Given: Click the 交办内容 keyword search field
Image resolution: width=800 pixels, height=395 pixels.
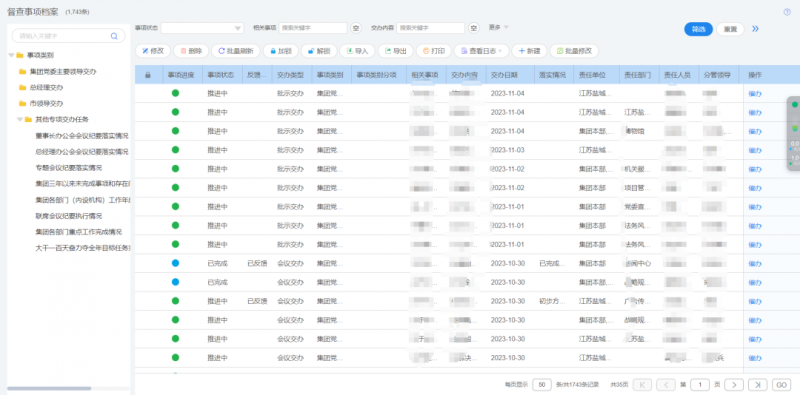Looking at the screenshot, I should (x=431, y=28).
